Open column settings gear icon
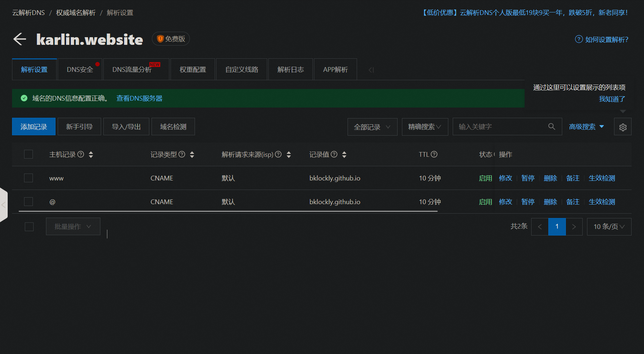Screen dimensions: 644x354 (x=623, y=127)
